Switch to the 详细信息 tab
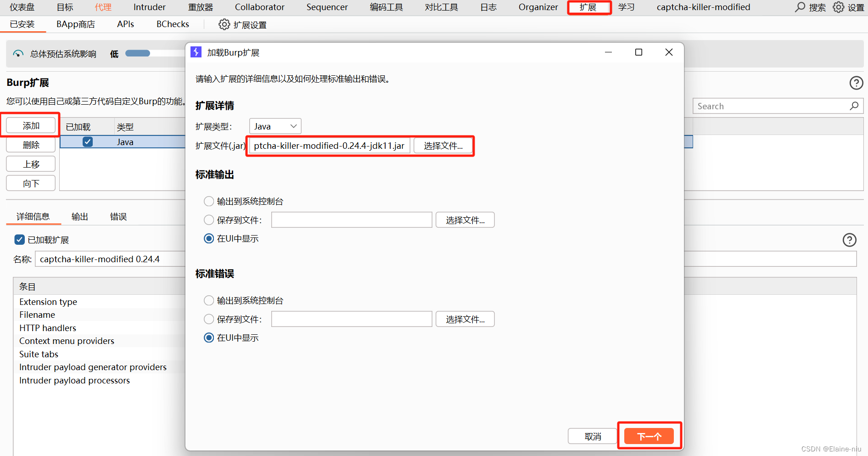This screenshot has height=456, width=868. click(33, 216)
